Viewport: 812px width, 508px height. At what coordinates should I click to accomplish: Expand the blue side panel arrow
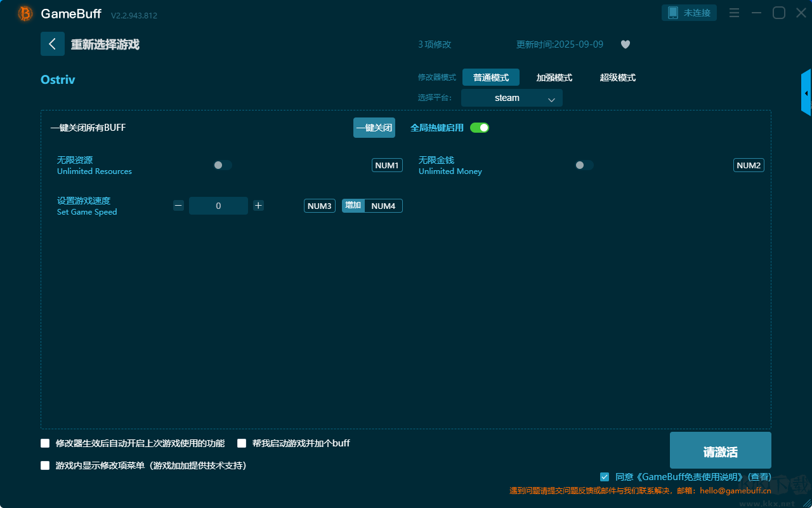[806, 93]
